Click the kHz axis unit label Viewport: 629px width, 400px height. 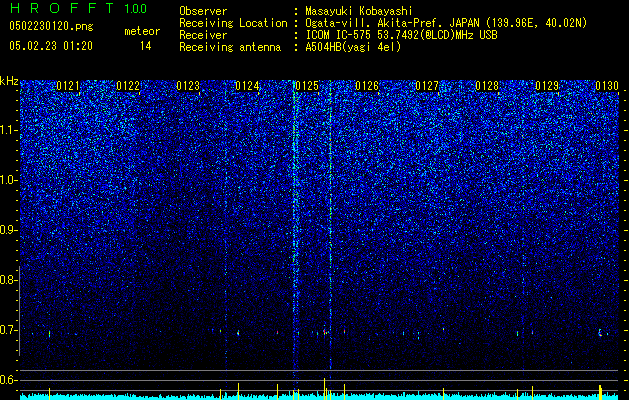[9, 81]
